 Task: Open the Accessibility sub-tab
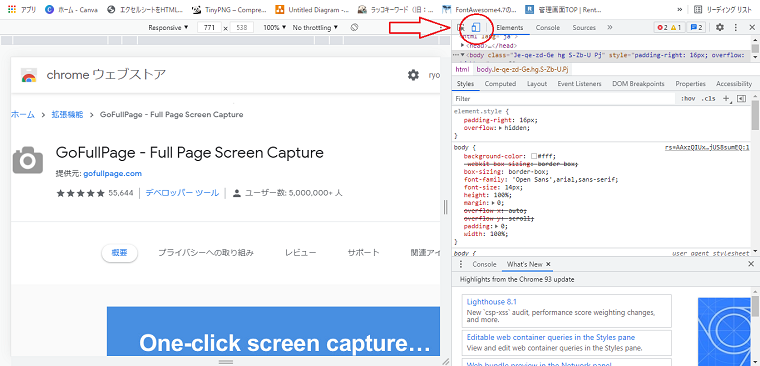(x=733, y=84)
